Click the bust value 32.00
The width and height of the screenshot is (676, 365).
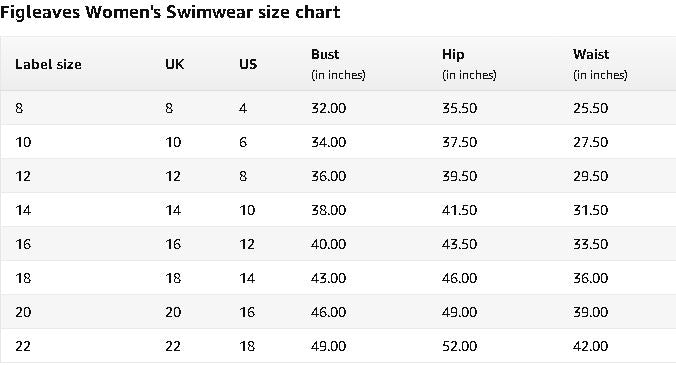click(329, 108)
